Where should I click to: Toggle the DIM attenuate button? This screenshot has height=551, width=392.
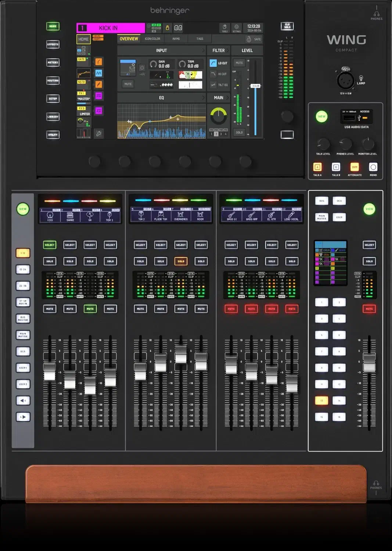(x=355, y=167)
